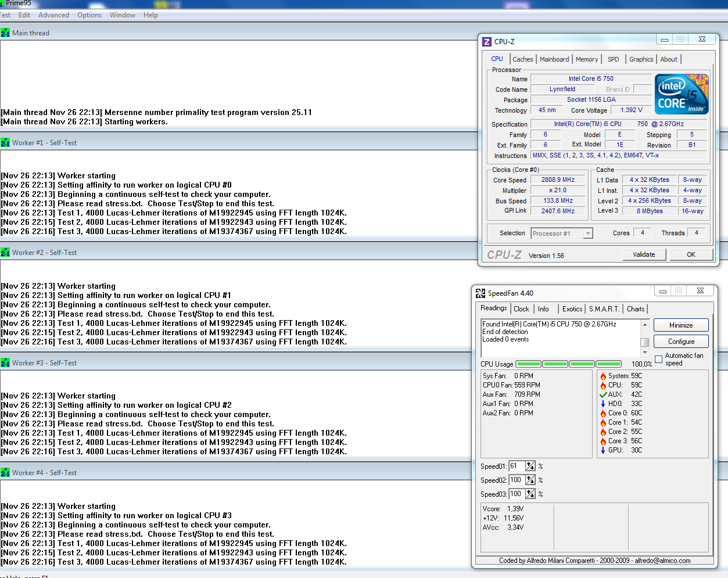Click the Multiplier value x 21.0
This screenshot has width=728, height=578.
click(x=558, y=191)
